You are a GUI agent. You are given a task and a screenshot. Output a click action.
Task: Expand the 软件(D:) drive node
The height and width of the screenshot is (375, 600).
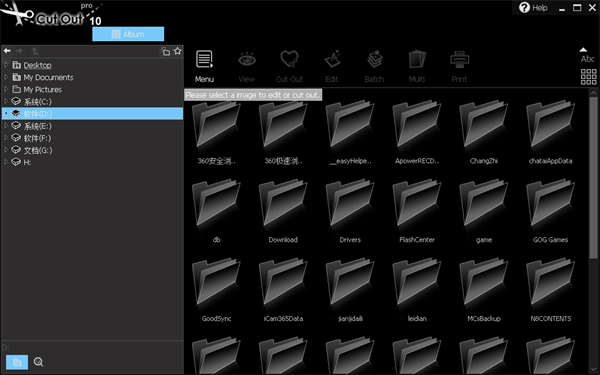(x=6, y=114)
